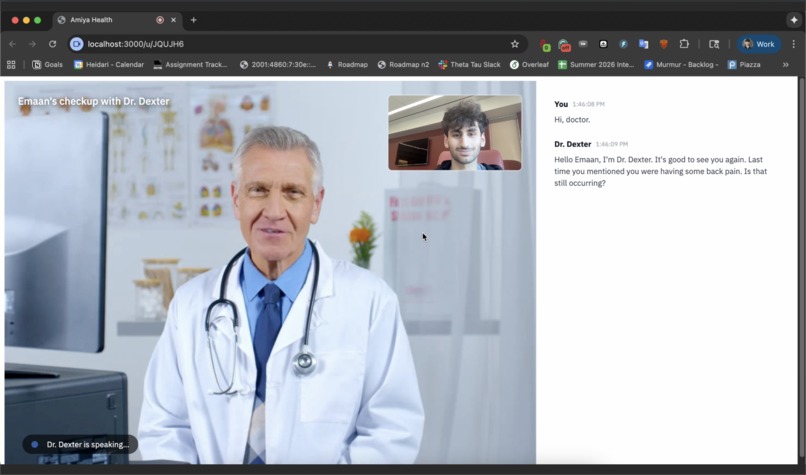Open the bookmarks apps grid icon

11,65
